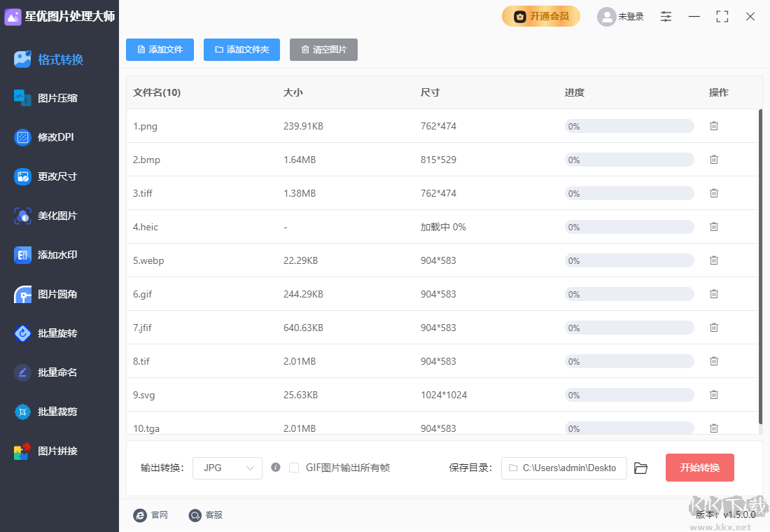The width and height of the screenshot is (770, 532).
Task: Select 批量旋转 from the sidebar
Action: pyautogui.click(x=57, y=333)
